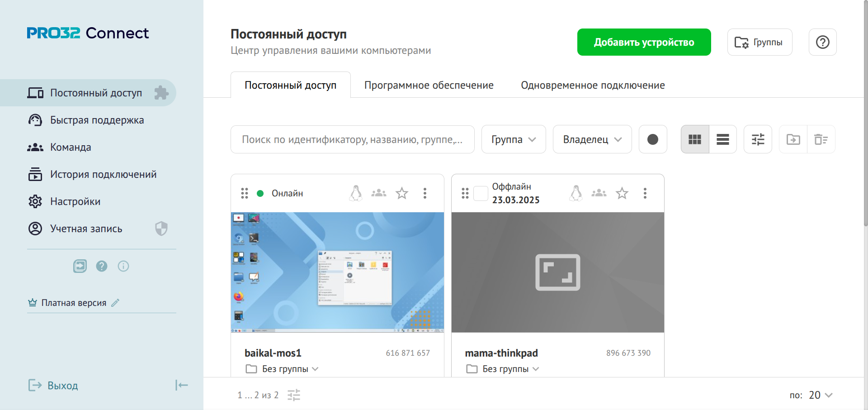Click the Добавить устройство button
This screenshot has height=410, width=868.
(x=644, y=42)
